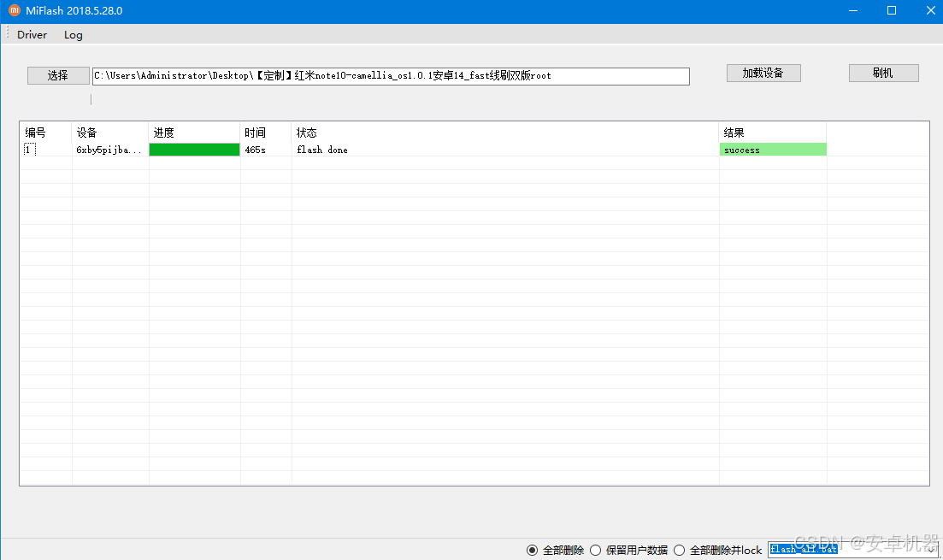Focus the ROM path input field
Screen dimensions: 943x560
point(391,76)
